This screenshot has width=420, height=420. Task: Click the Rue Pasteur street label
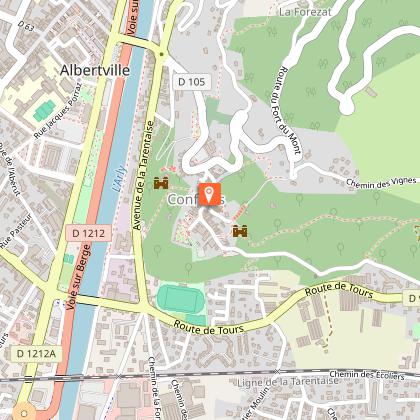pyautogui.click(x=16, y=232)
